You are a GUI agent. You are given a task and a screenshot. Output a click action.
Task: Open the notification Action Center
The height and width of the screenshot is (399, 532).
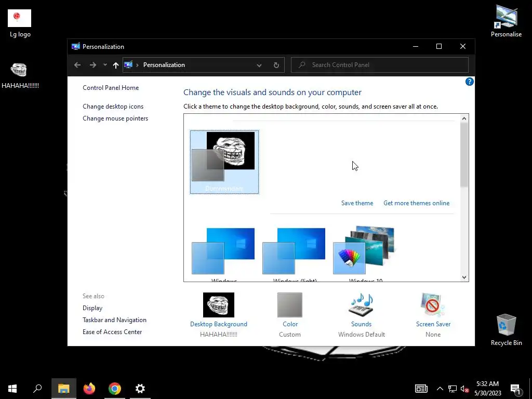[515, 389]
